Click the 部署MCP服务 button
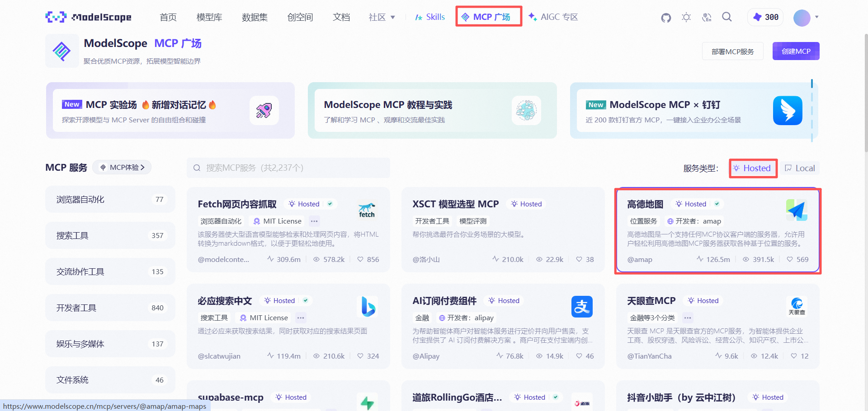 point(733,51)
